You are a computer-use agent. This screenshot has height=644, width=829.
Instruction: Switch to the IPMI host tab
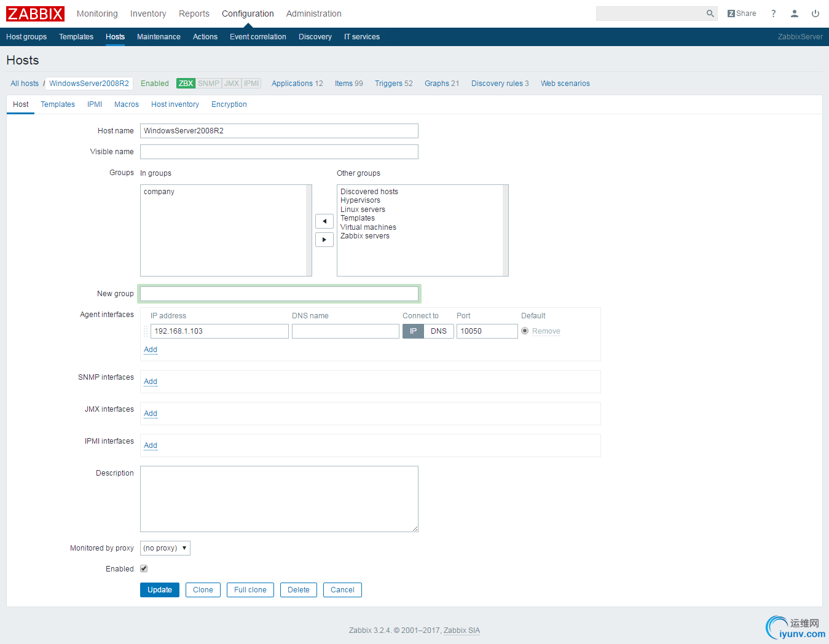(x=95, y=104)
